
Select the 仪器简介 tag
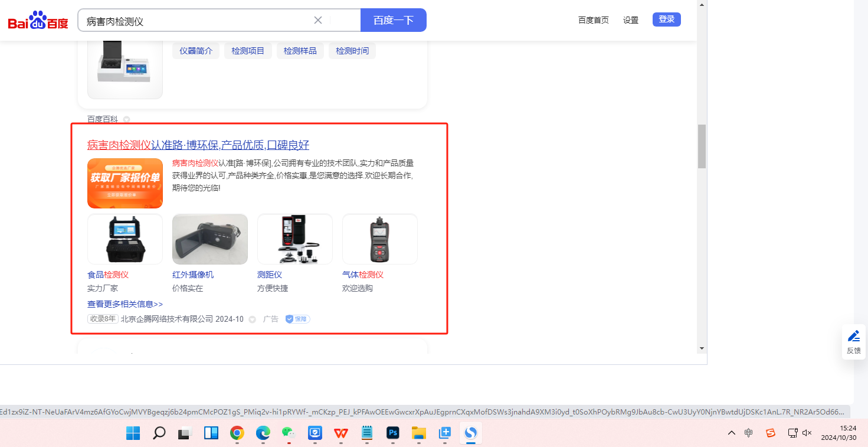(x=196, y=51)
